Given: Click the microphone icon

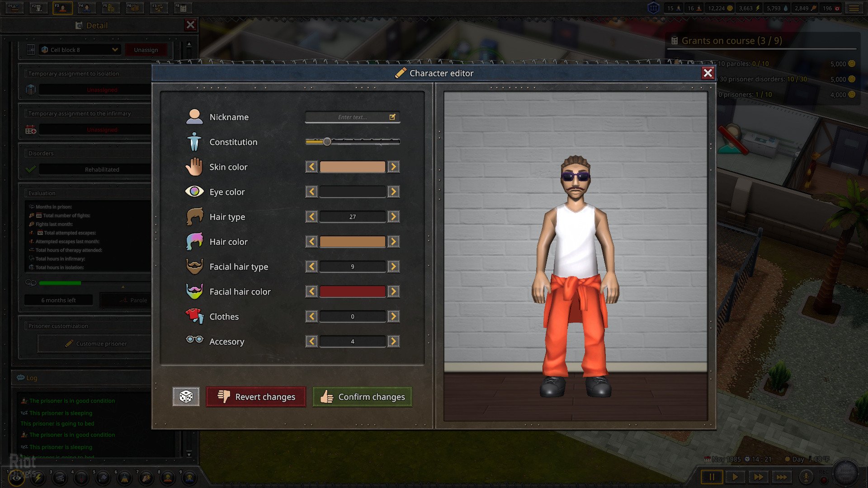Looking at the screenshot, I should [x=806, y=477].
